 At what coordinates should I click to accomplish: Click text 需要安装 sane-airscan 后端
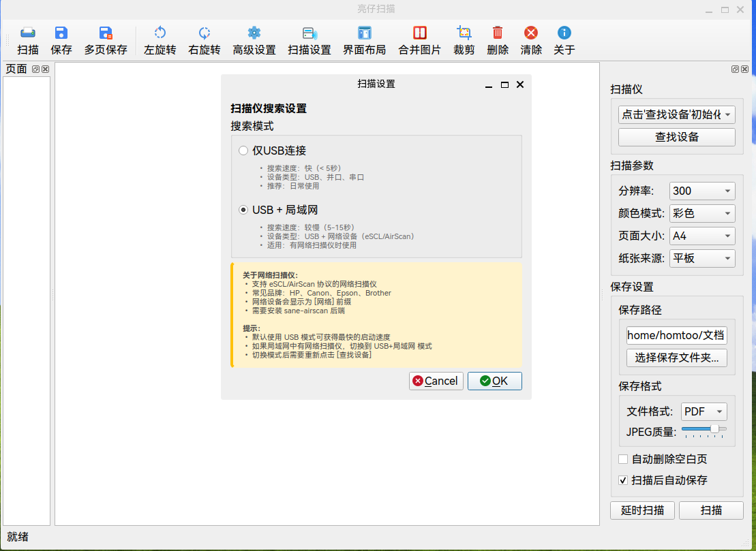[x=299, y=311]
